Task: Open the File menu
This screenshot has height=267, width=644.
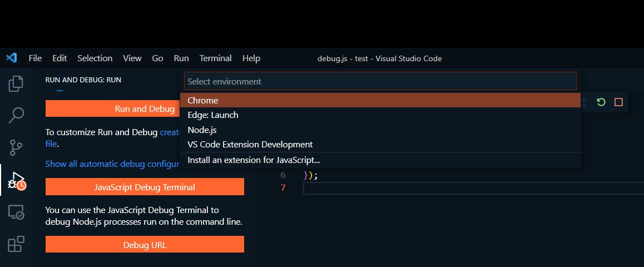Action: pos(36,58)
